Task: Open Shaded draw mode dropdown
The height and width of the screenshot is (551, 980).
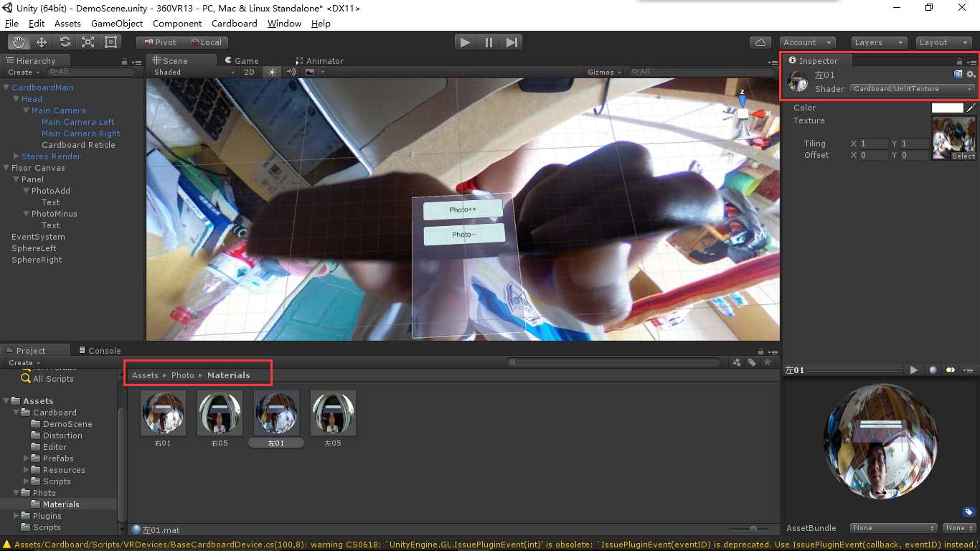Action: tap(194, 72)
